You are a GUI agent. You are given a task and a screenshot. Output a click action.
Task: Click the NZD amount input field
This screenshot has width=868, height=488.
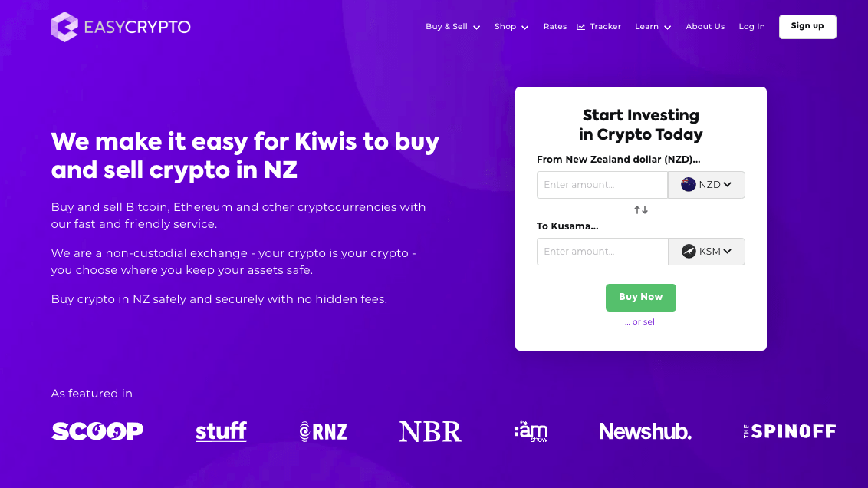(x=602, y=184)
